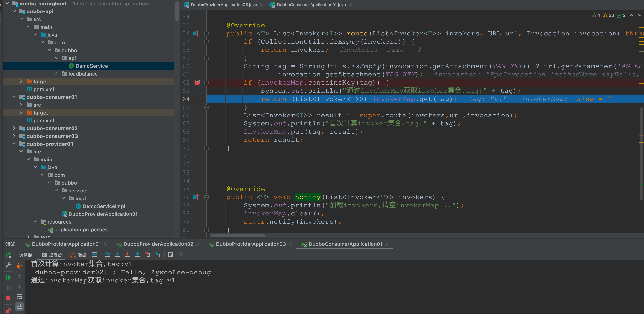Open the 端点 endpoints tab
Viewport: 644px width, 314px height.
tap(78, 255)
